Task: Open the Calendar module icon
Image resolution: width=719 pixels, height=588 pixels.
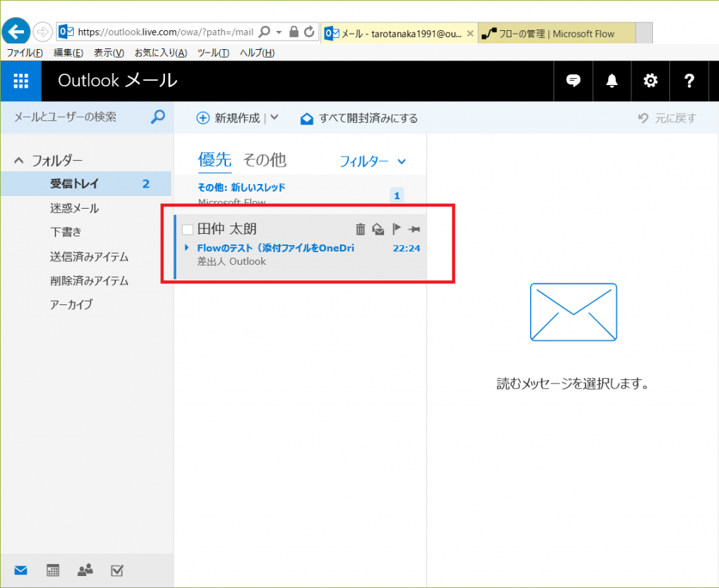Action: pos(53,570)
